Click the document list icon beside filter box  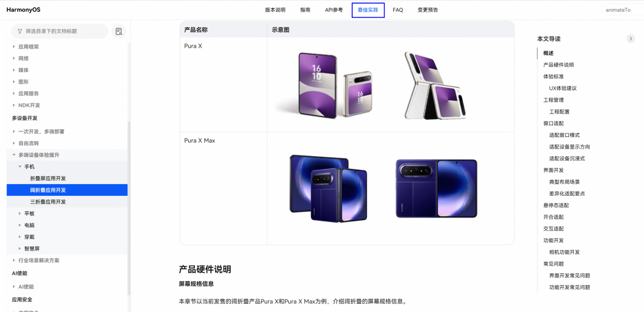click(x=119, y=31)
